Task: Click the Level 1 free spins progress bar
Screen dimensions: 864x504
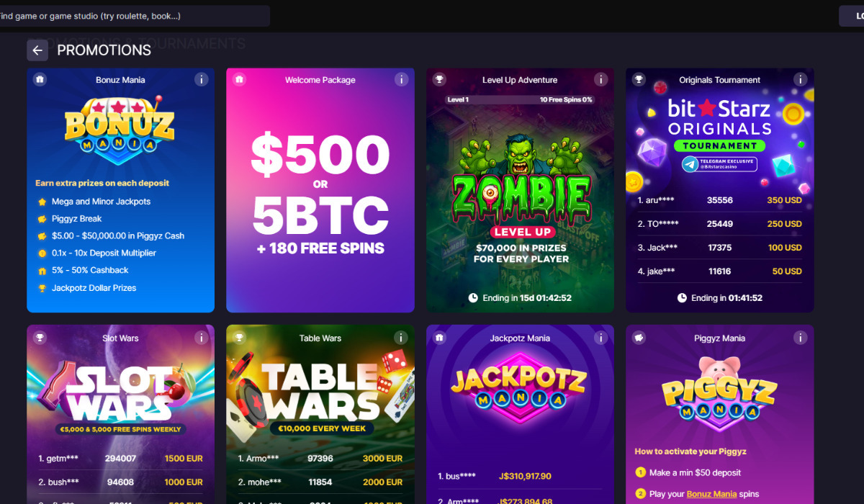Action: (x=521, y=99)
